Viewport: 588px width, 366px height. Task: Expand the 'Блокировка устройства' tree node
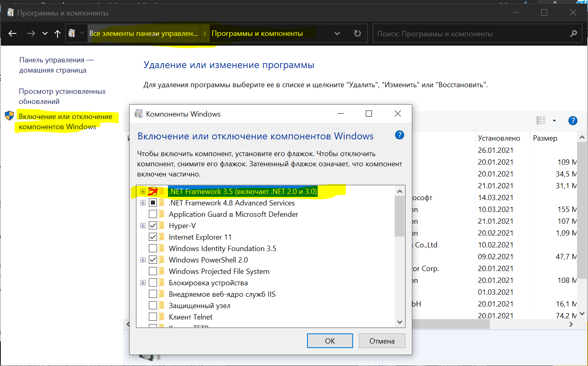tap(143, 282)
